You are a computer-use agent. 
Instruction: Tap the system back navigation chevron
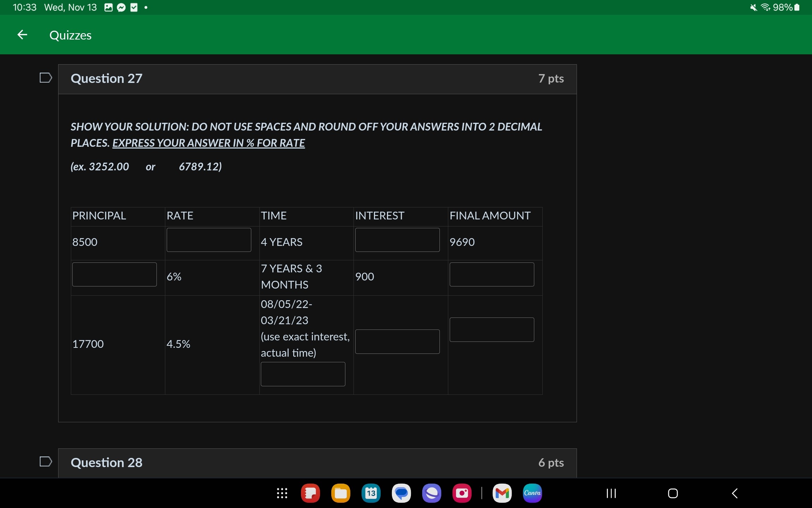[x=735, y=493]
